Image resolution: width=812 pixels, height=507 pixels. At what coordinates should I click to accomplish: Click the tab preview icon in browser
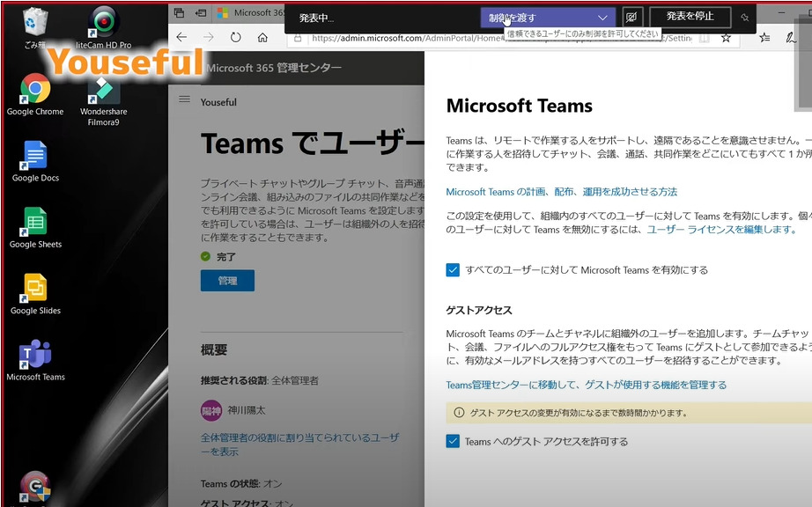(179, 12)
